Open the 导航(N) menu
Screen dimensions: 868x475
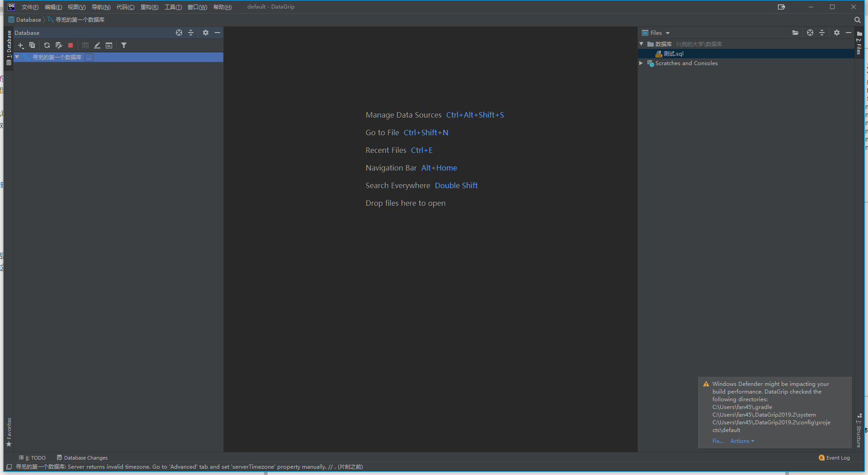101,7
